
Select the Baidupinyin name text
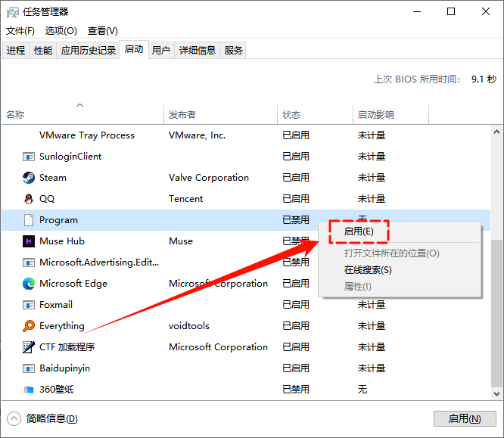tap(64, 368)
